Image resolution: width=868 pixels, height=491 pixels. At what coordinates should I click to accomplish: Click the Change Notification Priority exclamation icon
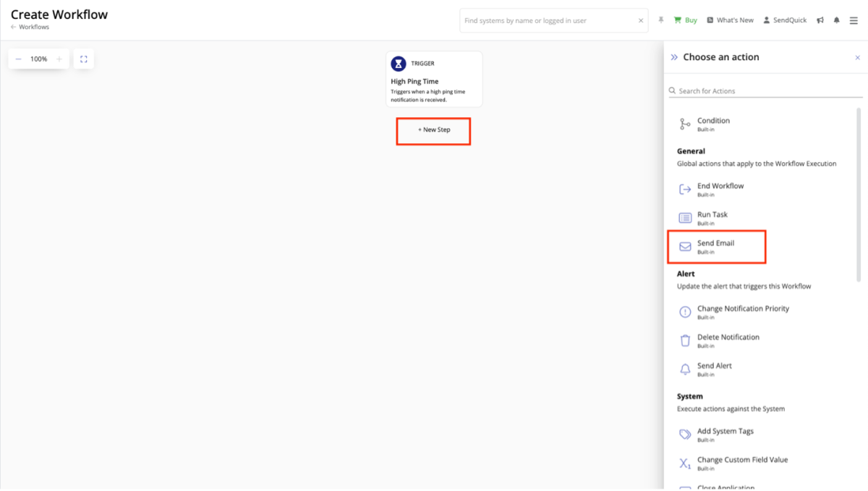click(x=685, y=312)
